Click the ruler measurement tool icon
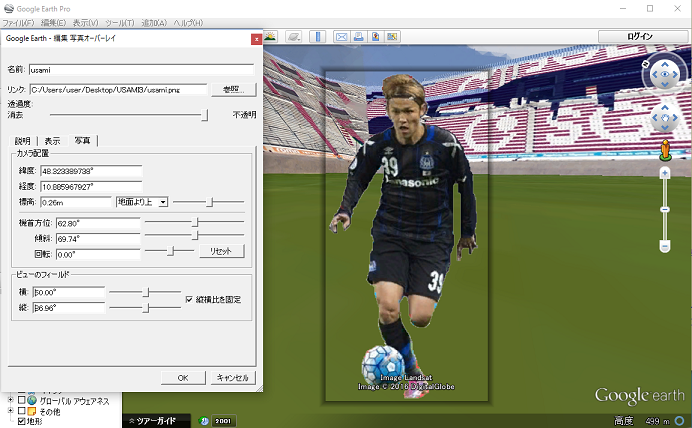 click(x=318, y=37)
